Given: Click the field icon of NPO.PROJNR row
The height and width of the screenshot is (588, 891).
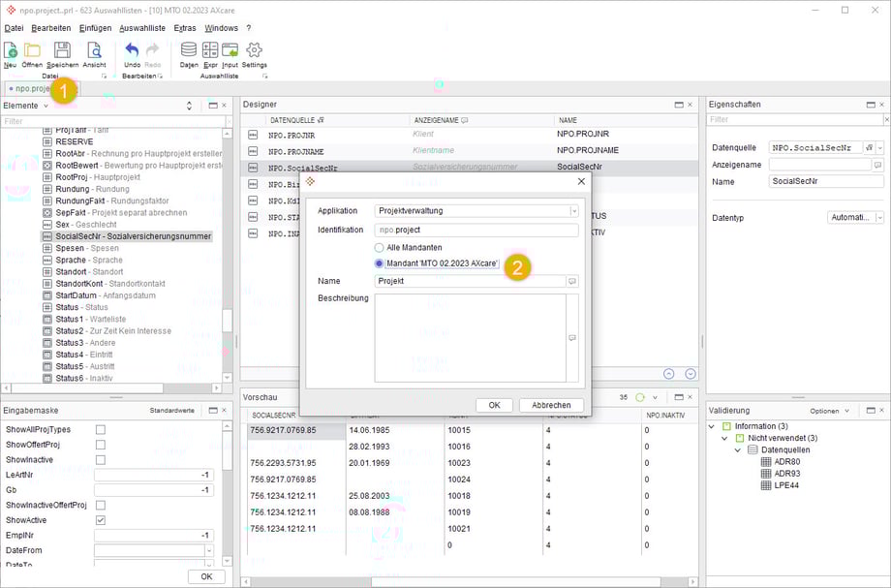Looking at the screenshot, I should [253, 135].
